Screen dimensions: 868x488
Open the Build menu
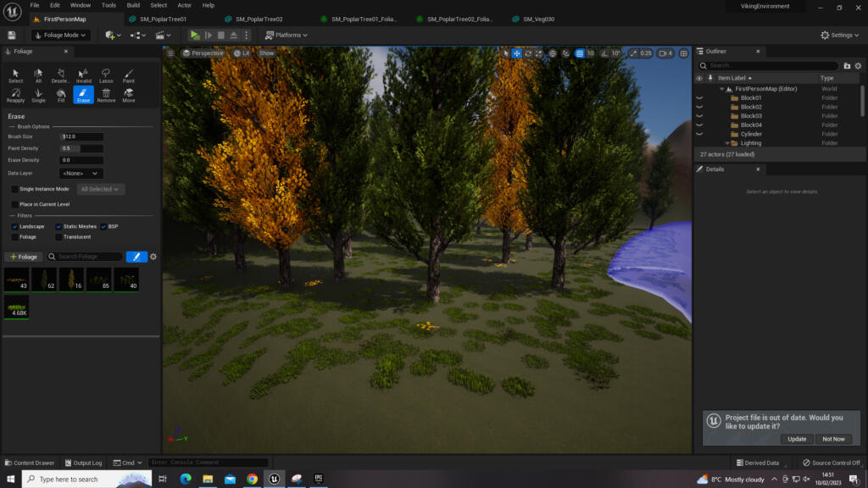point(133,5)
